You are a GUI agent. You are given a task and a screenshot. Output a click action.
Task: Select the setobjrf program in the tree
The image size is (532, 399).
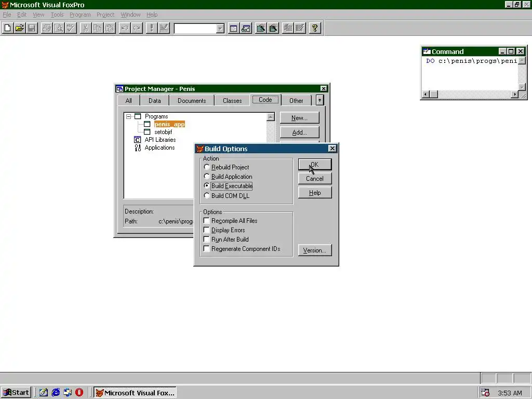pos(163,132)
